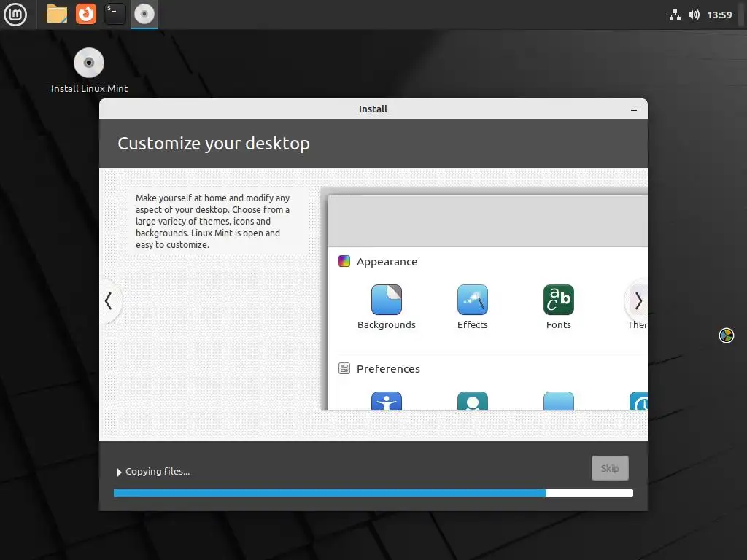Click the colorful round cursor icon

click(x=726, y=335)
